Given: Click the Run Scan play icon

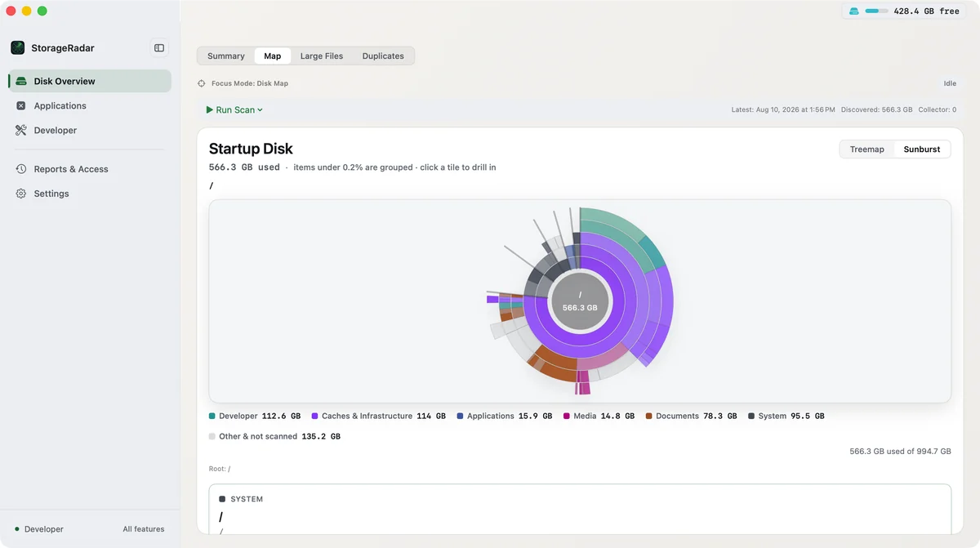Looking at the screenshot, I should click(210, 109).
